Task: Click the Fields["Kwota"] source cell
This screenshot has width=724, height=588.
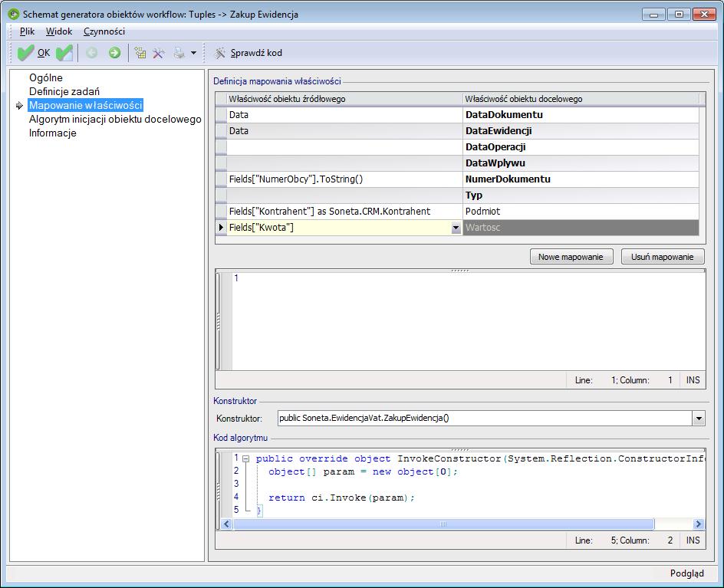Action: coord(339,228)
